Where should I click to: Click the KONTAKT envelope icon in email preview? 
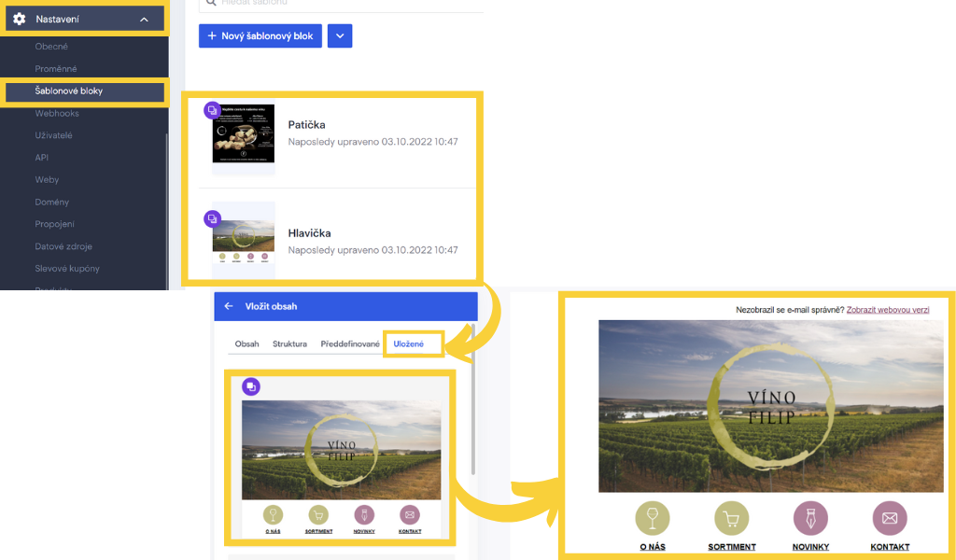(890, 519)
